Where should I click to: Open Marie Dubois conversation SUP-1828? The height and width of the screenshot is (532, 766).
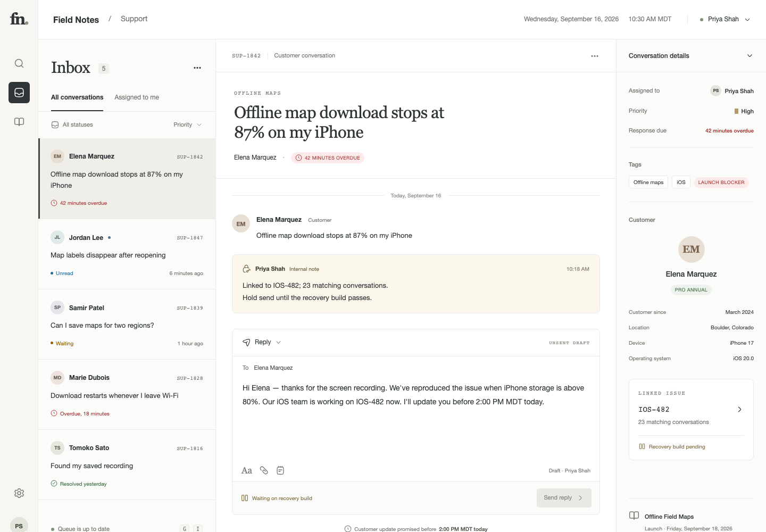(127, 395)
